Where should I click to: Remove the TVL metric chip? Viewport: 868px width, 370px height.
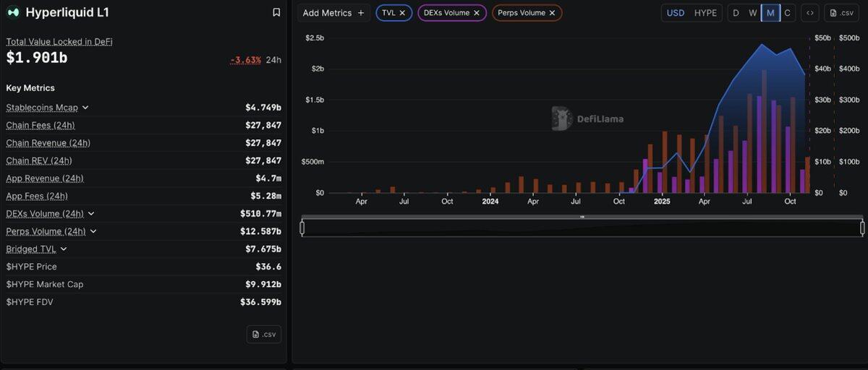coord(402,13)
